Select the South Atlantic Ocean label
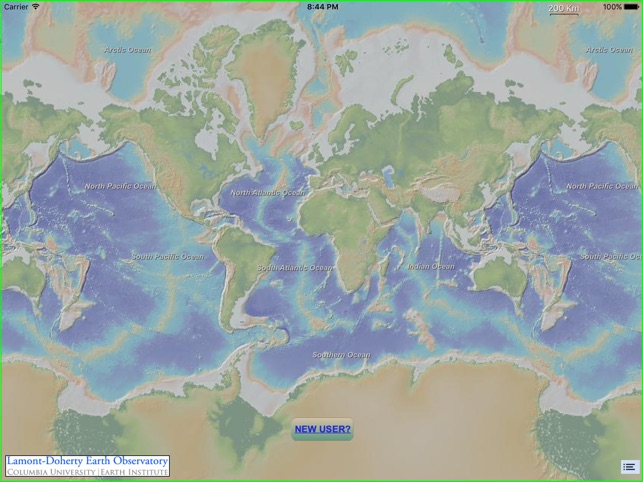Viewport: 643px width, 482px height. coord(295,268)
